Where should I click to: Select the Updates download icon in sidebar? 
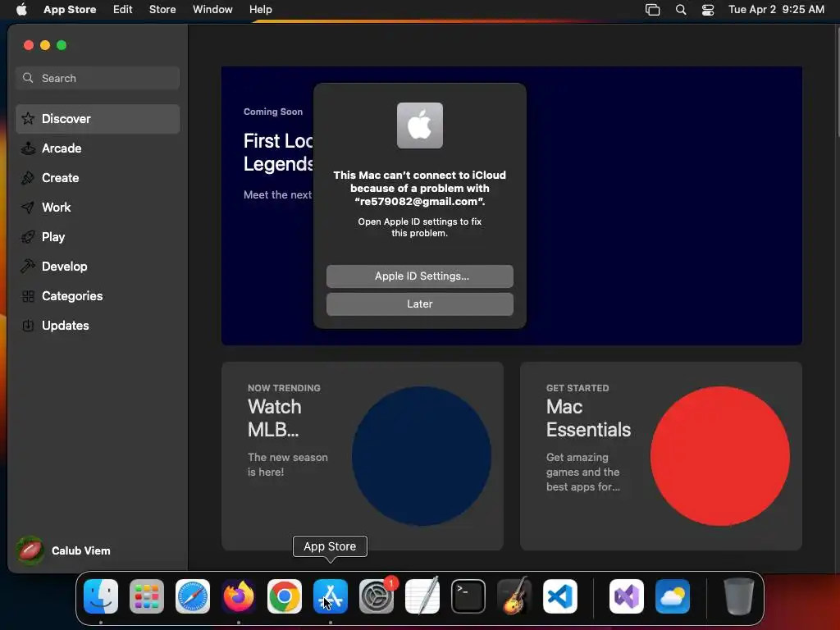click(28, 326)
